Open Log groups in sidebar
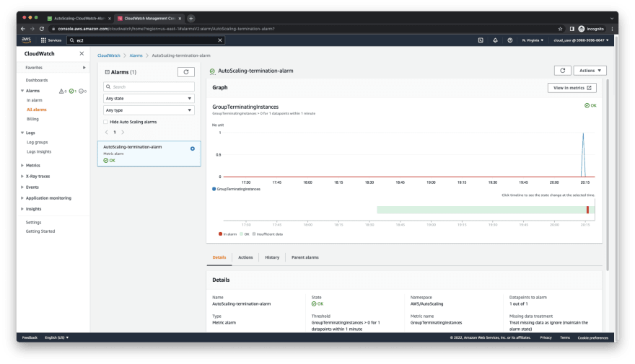 38,142
